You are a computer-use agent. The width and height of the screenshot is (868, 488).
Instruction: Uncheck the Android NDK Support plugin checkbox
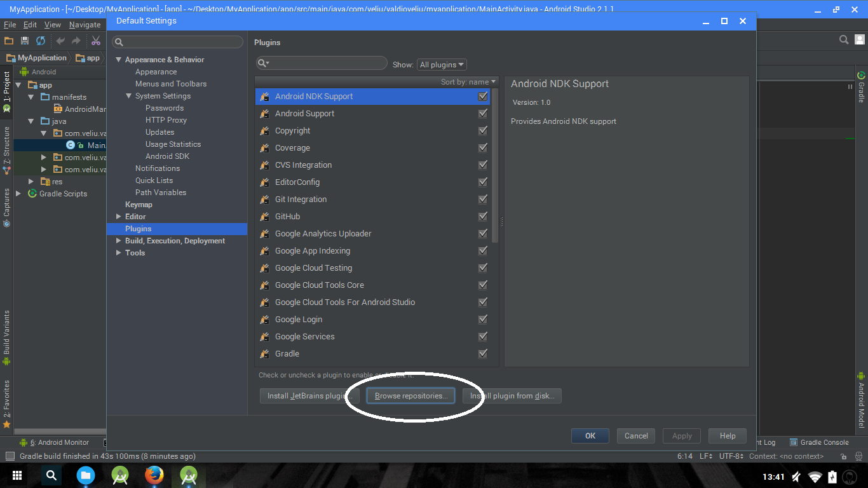point(483,97)
